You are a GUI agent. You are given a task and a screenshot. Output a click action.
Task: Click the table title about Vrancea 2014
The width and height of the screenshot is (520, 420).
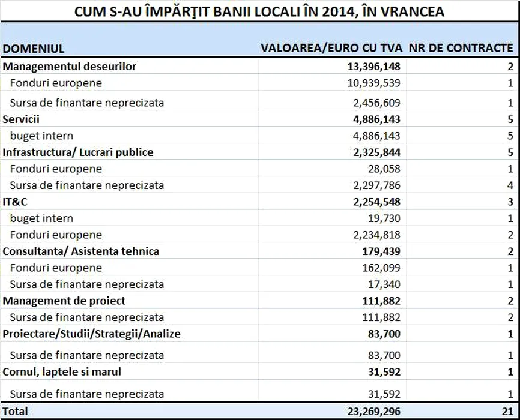259,12
